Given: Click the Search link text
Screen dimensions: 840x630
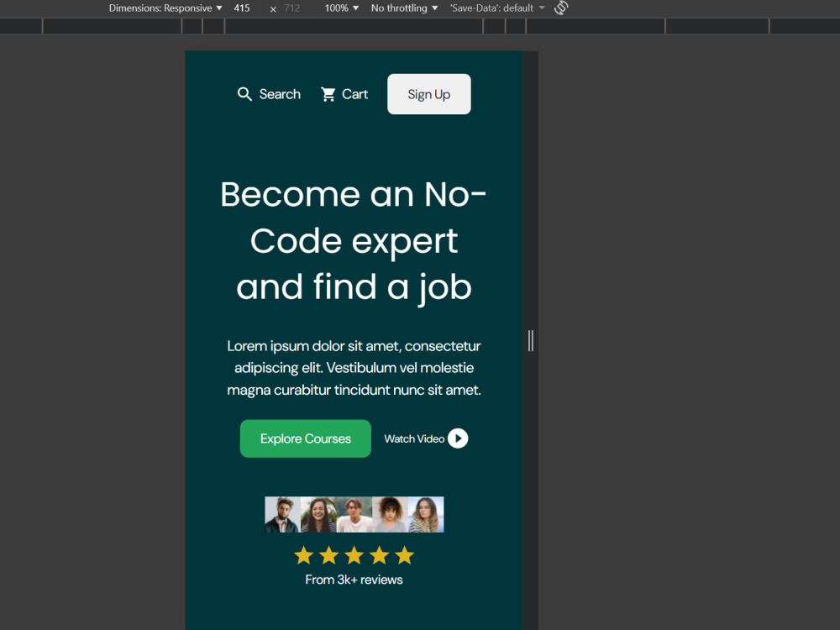Looking at the screenshot, I should (280, 94).
